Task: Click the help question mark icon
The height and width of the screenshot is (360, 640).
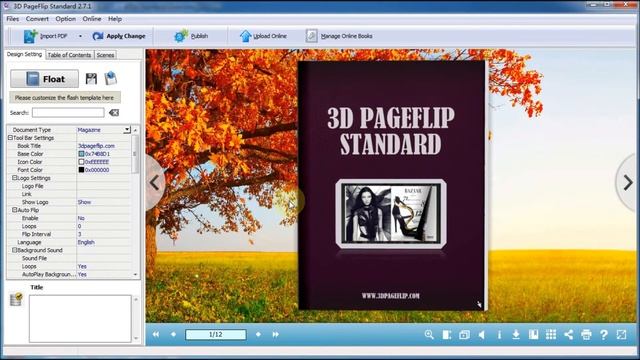Action: tap(604, 335)
